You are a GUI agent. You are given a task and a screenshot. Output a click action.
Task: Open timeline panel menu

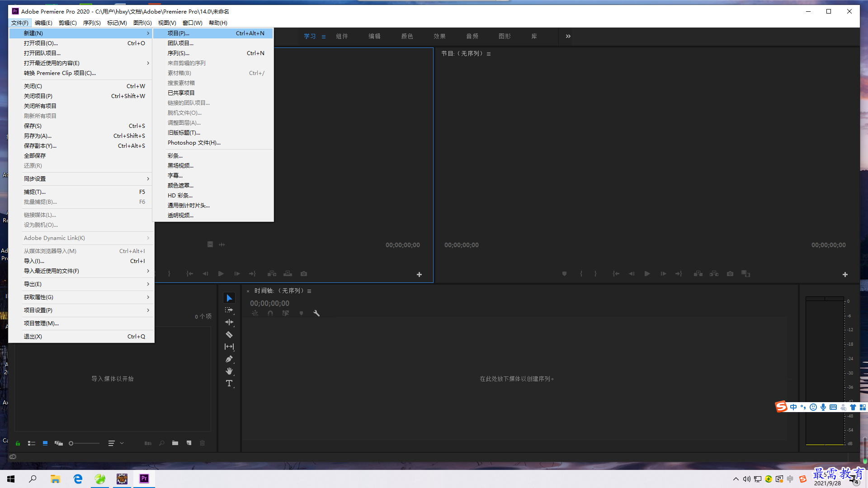tap(309, 291)
